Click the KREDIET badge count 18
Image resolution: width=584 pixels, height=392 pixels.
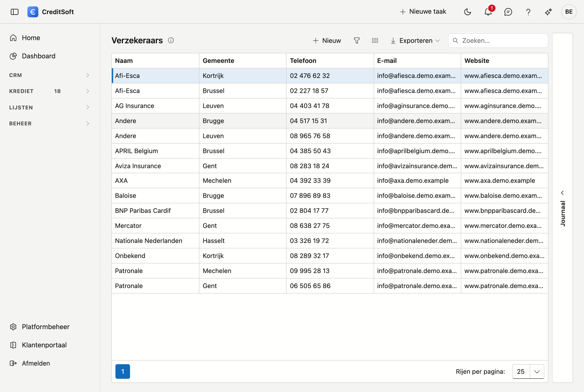coord(57,91)
